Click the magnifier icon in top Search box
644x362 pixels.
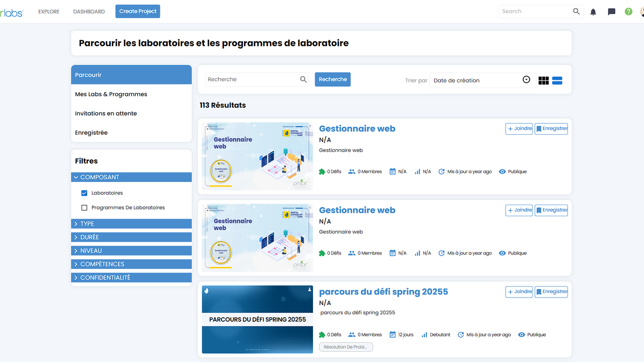tap(577, 11)
